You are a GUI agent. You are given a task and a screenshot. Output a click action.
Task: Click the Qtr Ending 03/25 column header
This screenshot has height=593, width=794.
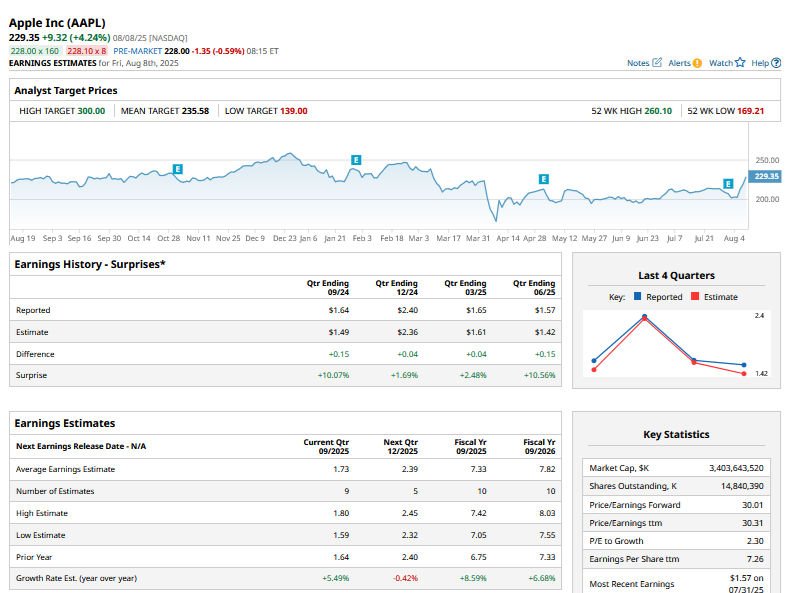pos(465,287)
